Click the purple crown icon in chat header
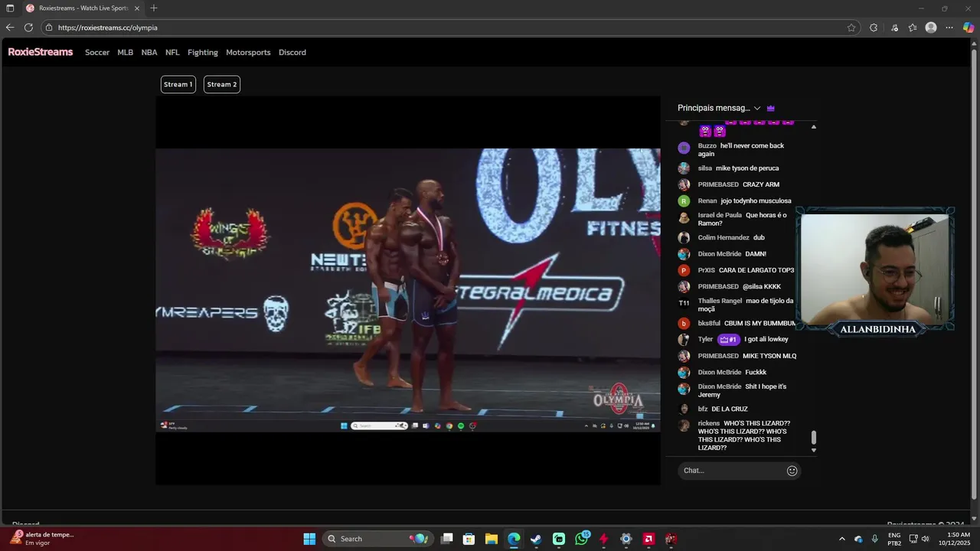Screen dimensions: 980x551 click(771, 108)
